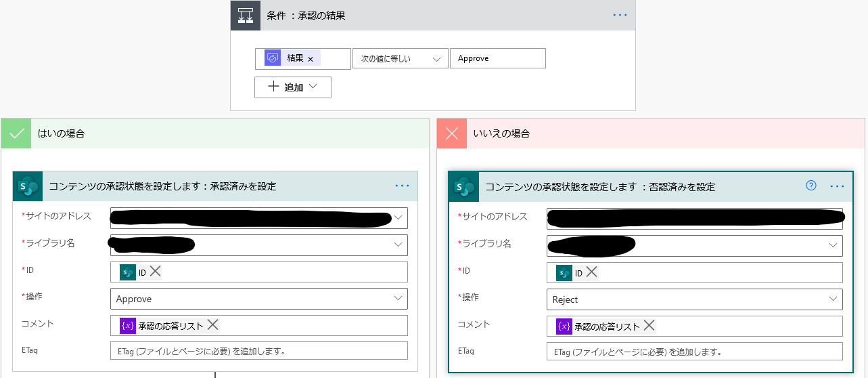Click the ETag field in 否認済みを設定
The height and width of the screenshot is (378, 868).
[x=695, y=352]
